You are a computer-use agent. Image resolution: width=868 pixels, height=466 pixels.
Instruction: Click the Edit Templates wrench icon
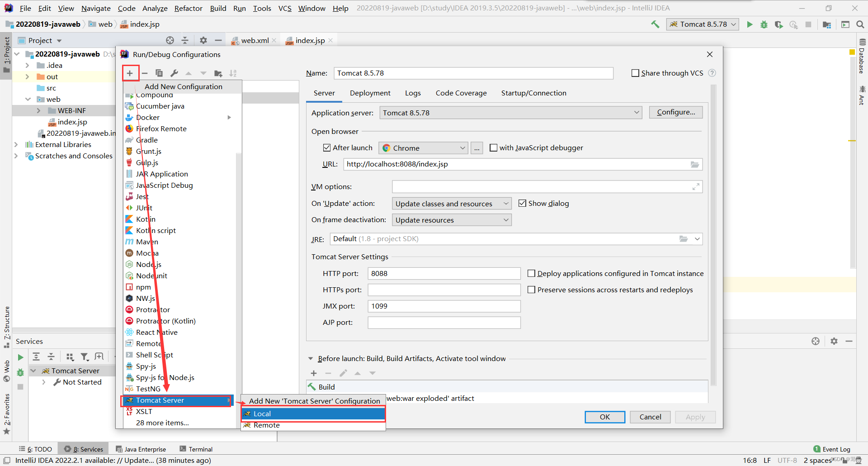pyautogui.click(x=174, y=73)
